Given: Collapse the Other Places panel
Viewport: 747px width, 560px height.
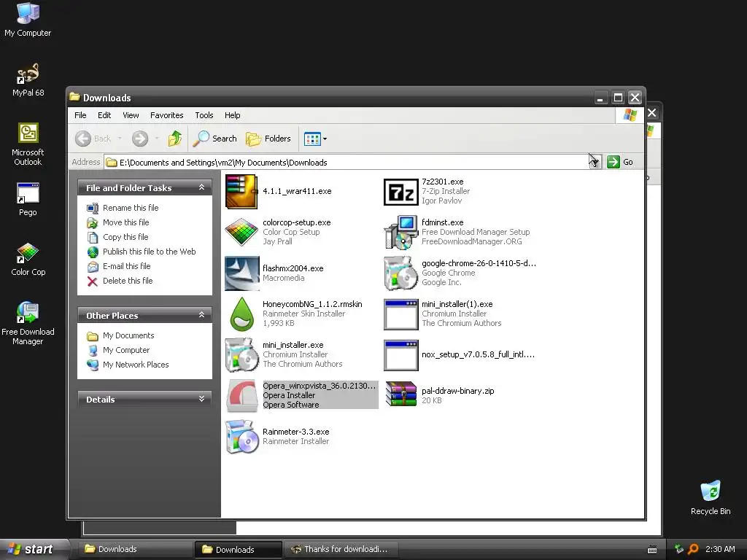Looking at the screenshot, I should coord(201,315).
